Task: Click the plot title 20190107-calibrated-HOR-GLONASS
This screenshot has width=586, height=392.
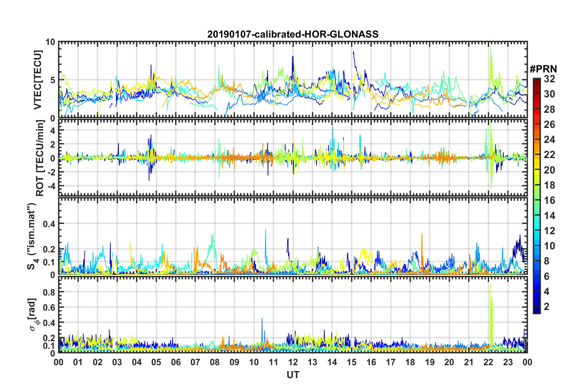Action: pos(293,34)
